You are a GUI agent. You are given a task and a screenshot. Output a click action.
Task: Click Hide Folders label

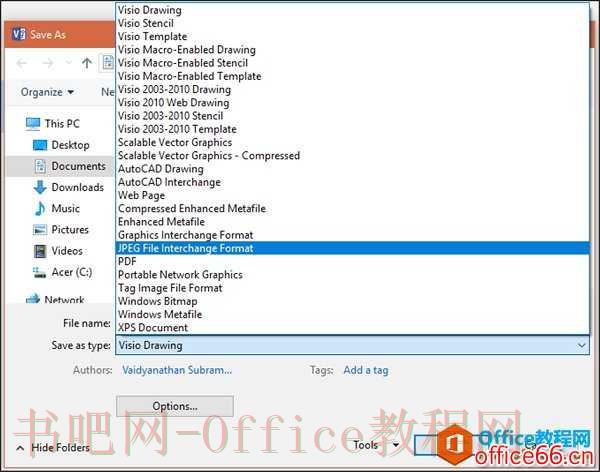click(x=60, y=448)
